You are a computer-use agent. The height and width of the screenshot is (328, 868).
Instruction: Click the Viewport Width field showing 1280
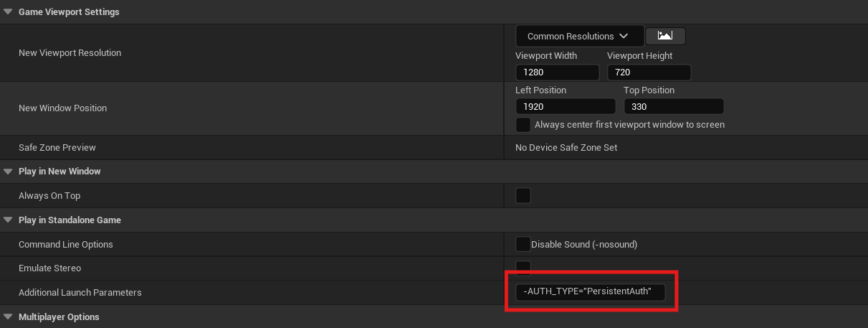[x=557, y=72]
